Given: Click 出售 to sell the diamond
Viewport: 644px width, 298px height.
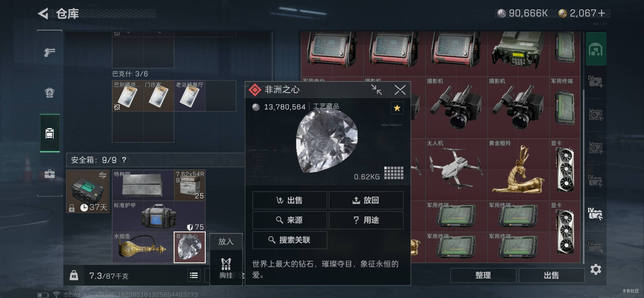Looking at the screenshot, I should tap(290, 200).
